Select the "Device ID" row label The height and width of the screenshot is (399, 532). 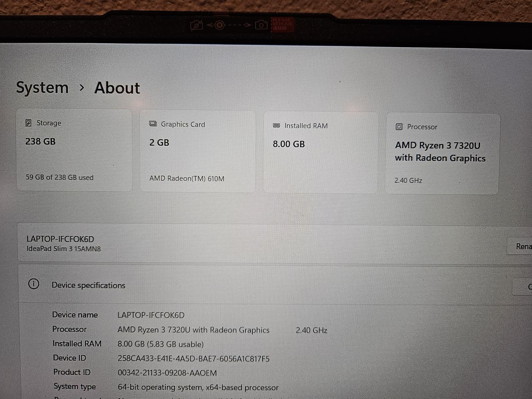coord(69,358)
